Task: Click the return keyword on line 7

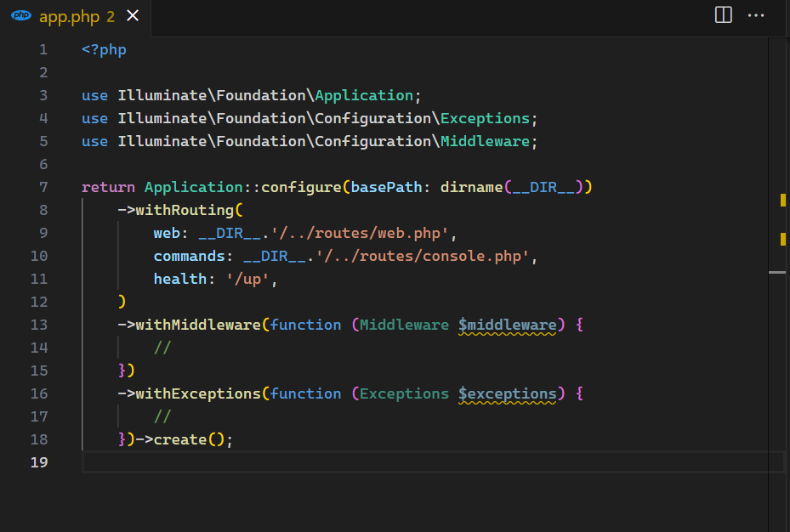Action: tap(108, 187)
